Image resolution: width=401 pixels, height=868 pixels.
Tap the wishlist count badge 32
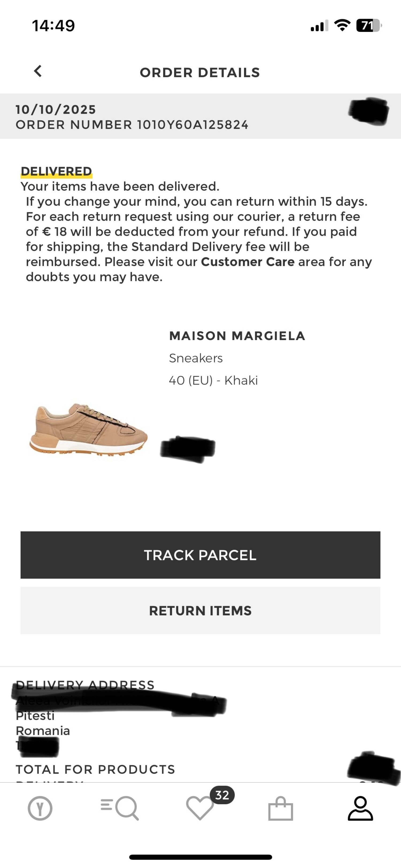tap(222, 795)
